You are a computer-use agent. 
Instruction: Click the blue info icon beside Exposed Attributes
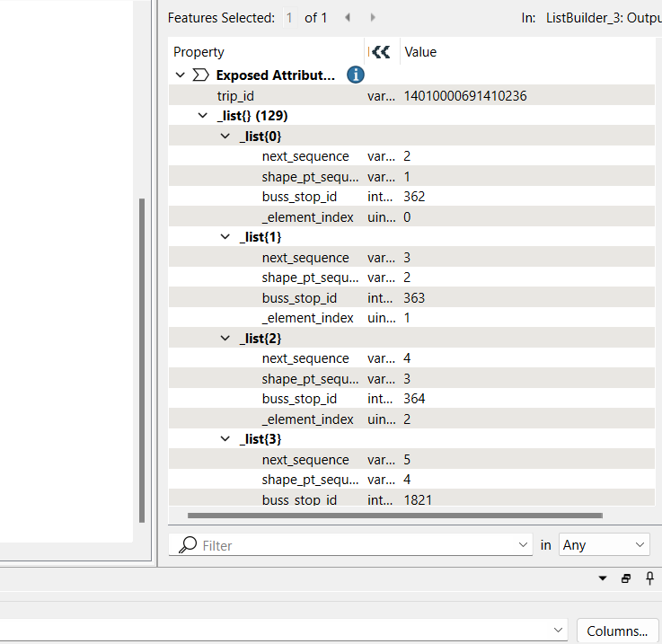coord(356,75)
